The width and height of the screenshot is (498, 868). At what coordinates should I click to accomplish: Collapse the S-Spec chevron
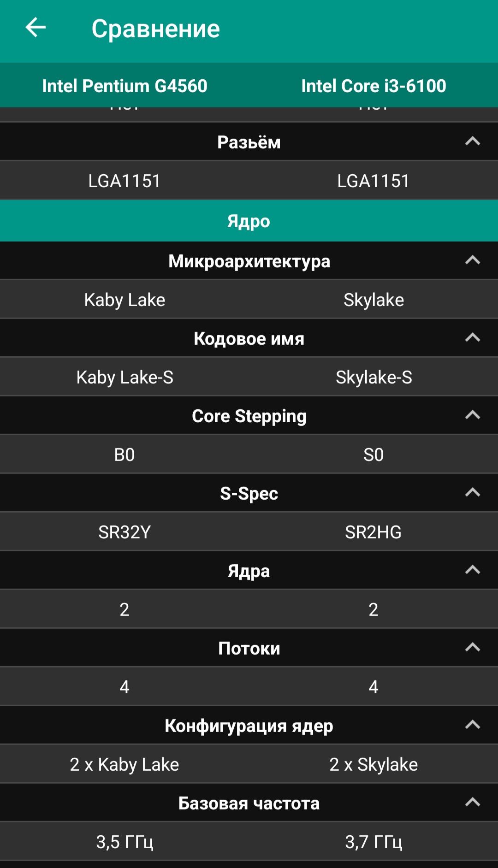point(473,492)
